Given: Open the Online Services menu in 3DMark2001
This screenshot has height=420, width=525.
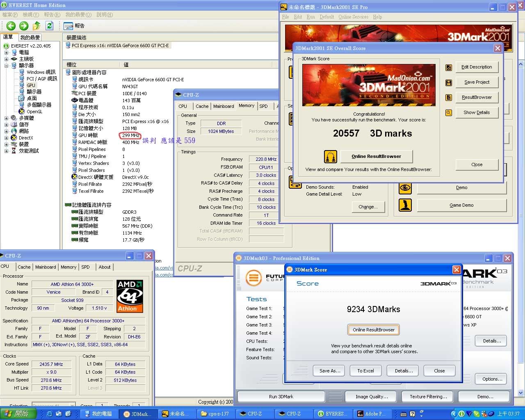Looking at the screenshot, I should pos(353,17).
